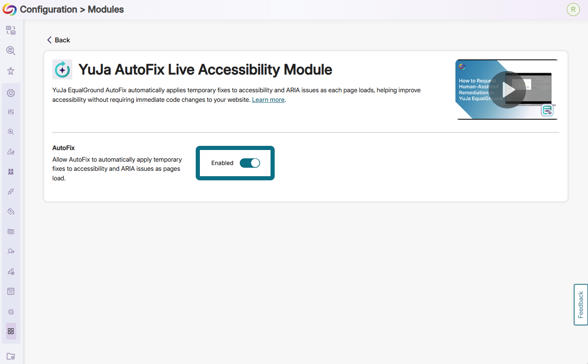Open the camera snapshot icon in sidebar
588x364 pixels.
click(11, 231)
